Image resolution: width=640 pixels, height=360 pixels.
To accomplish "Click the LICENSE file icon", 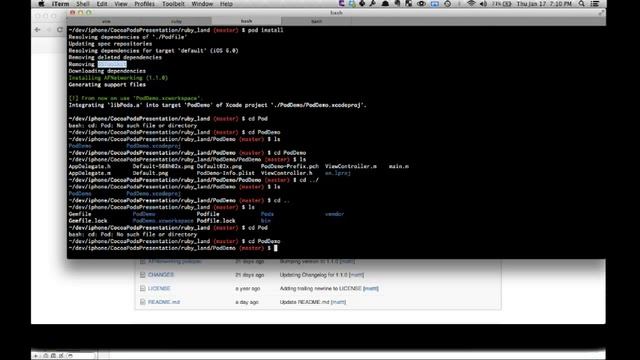I will pyautogui.click(x=142, y=289).
